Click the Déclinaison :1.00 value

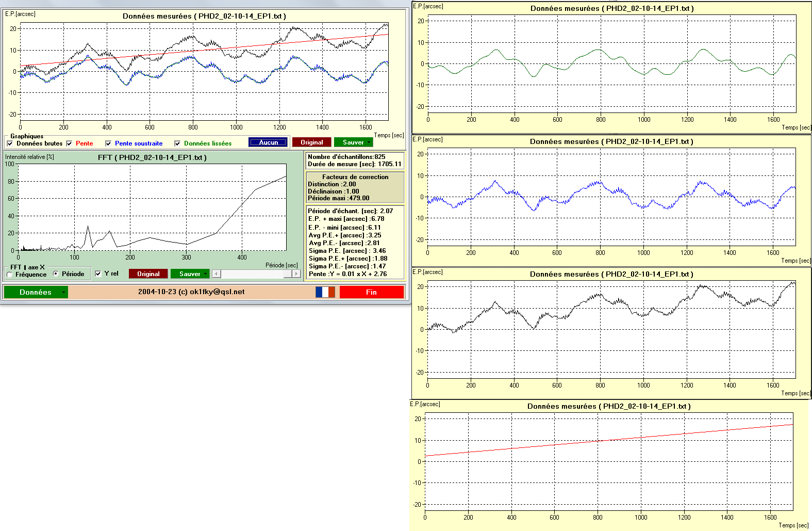click(334, 191)
